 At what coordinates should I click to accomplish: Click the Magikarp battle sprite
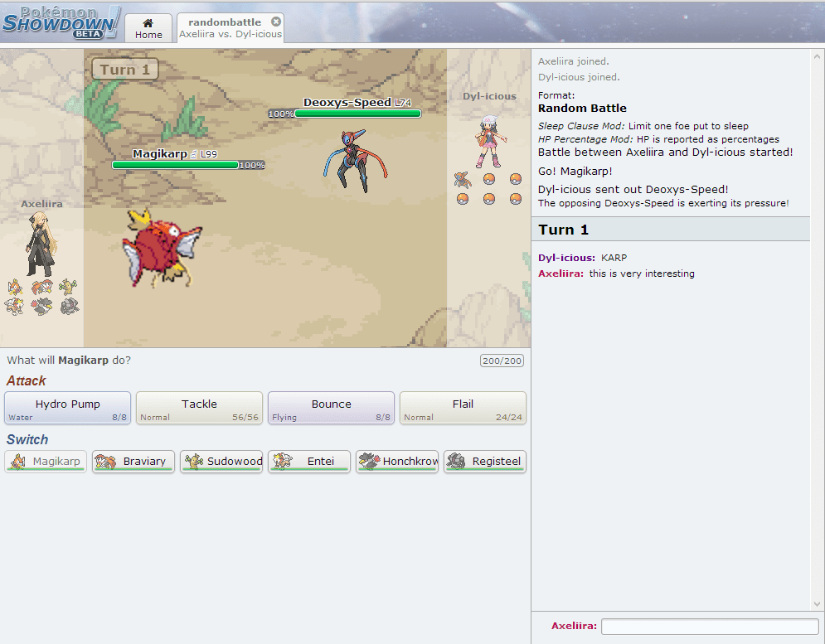tap(162, 249)
